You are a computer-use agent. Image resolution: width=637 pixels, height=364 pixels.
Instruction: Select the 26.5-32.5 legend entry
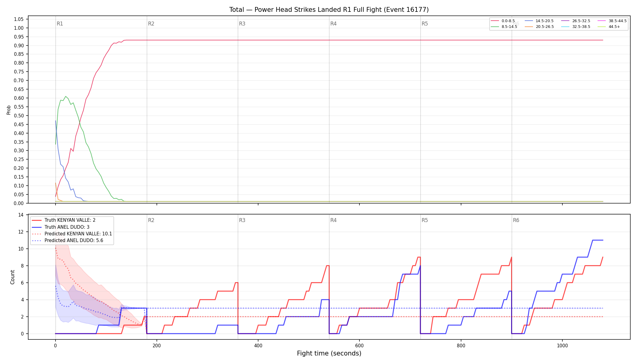575,21
